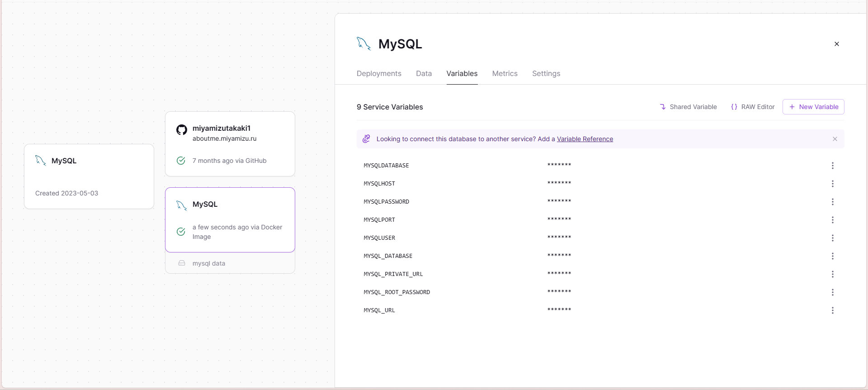This screenshot has width=868, height=390.
Task: Reveal the masked MYSQL_DATABASE value
Action: click(559, 256)
